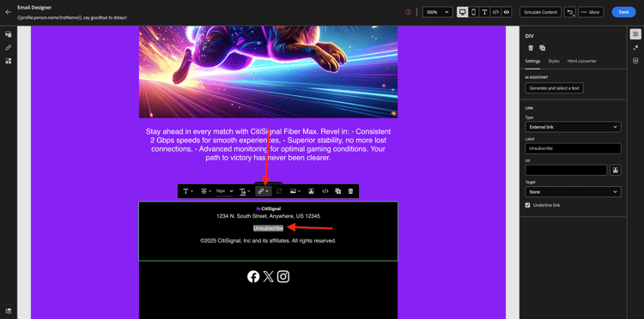Click the Links icon in left sidebar
The height and width of the screenshot is (319, 644).
pos(9,47)
